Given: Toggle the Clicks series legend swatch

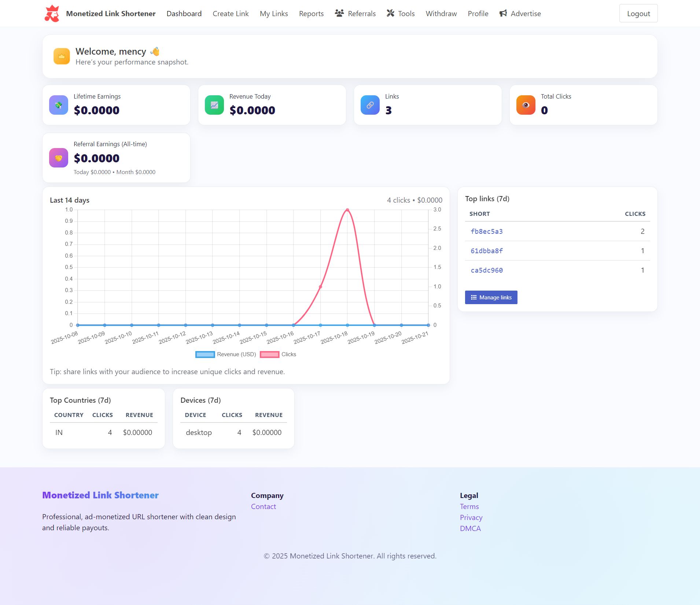Looking at the screenshot, I should (269, 354).
